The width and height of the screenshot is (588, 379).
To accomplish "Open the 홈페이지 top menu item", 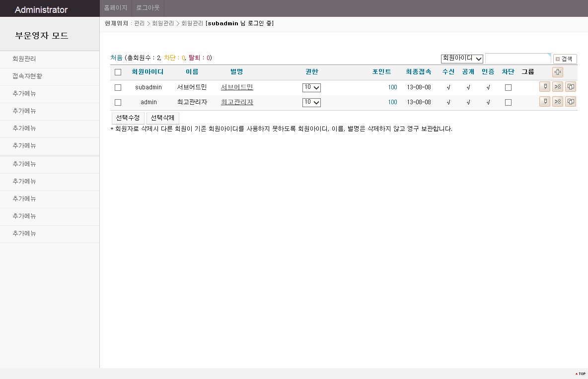I will [x=116, y=8].
